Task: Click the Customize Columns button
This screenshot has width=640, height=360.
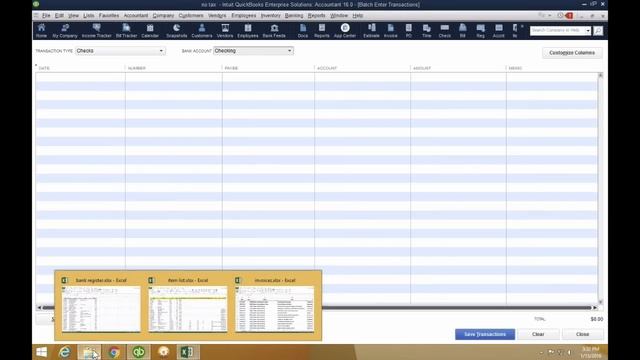Action: 572,53
